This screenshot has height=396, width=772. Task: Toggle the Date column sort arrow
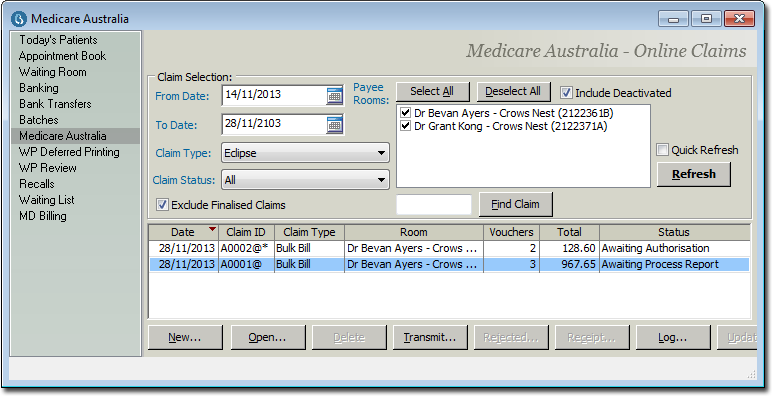[212, 230]
